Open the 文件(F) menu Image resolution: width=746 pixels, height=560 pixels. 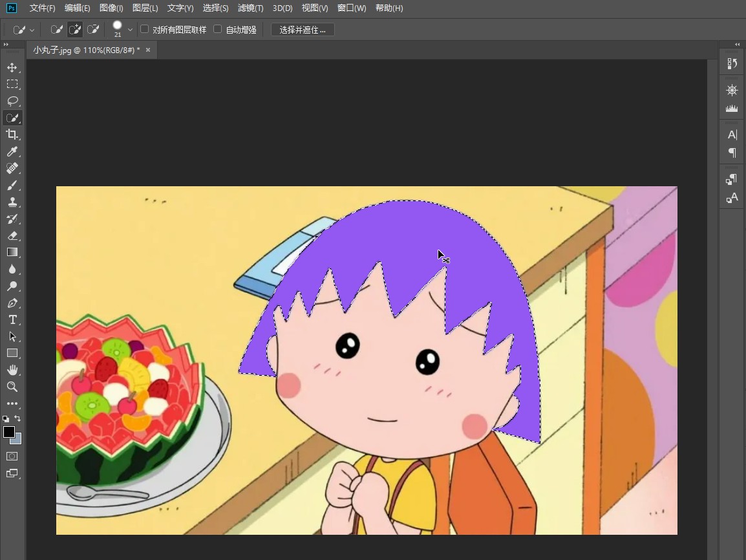tap(43, 8)
